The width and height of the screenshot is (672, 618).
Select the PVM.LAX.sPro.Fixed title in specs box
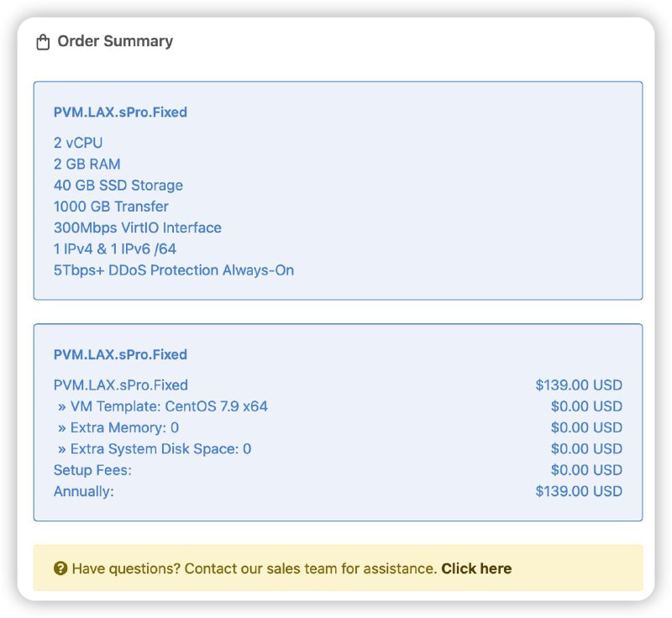coord(120,112)
